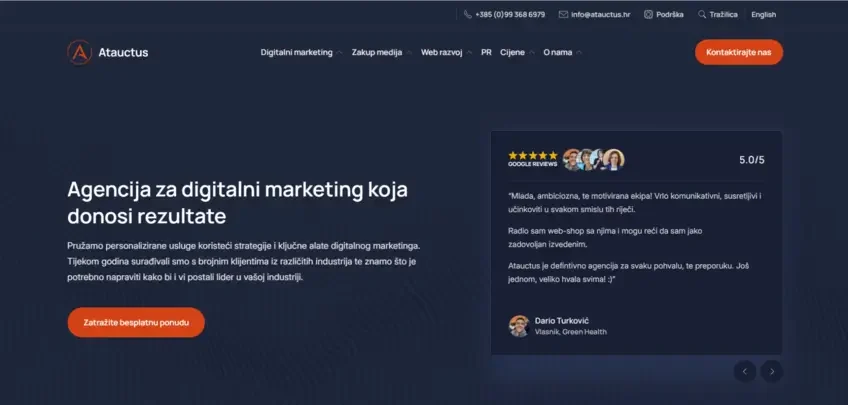
Task: Click the Kontaktirajte nas button
Action: (739, 52)
